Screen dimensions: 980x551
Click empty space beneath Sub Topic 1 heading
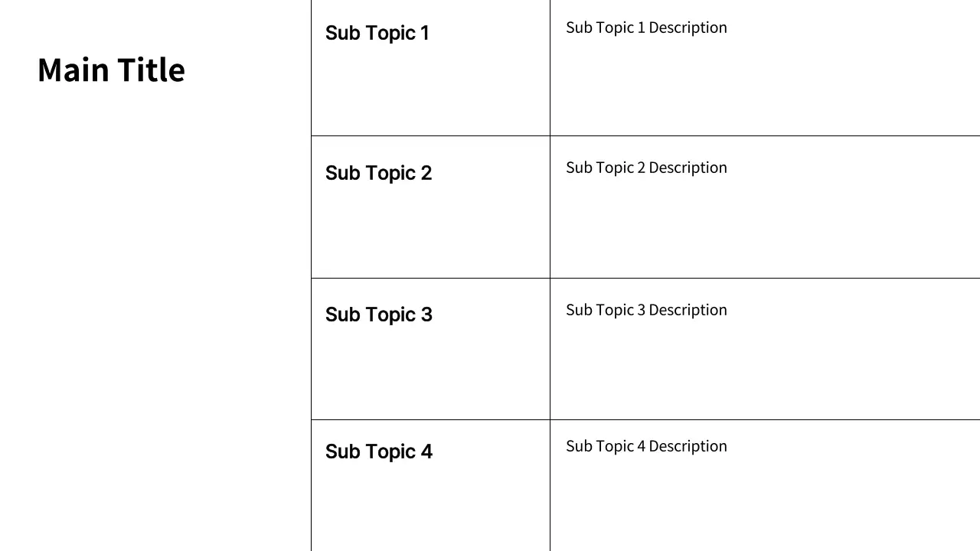click(x=429, y=92)
